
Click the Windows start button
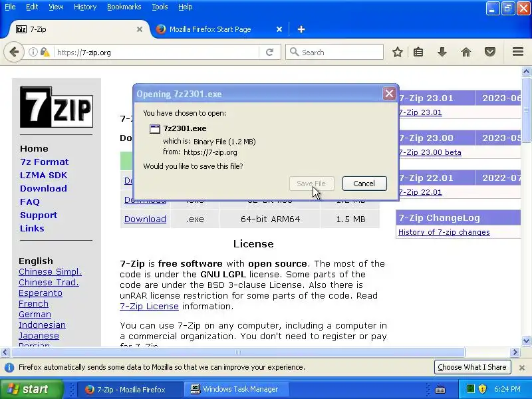tap(31, 389)
